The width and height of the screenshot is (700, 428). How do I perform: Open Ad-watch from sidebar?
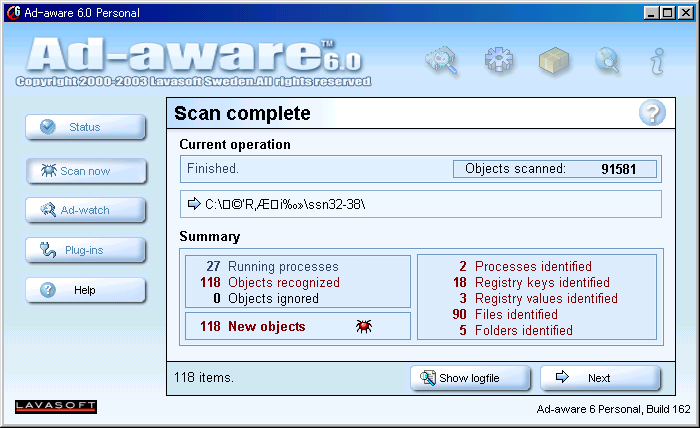tap(86, 210)
